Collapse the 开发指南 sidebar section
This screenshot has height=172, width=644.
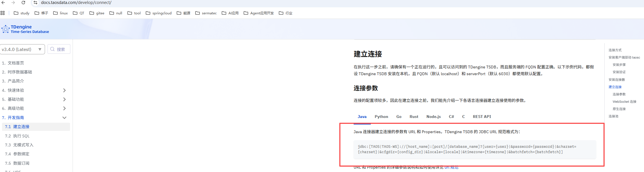[64, 118]
